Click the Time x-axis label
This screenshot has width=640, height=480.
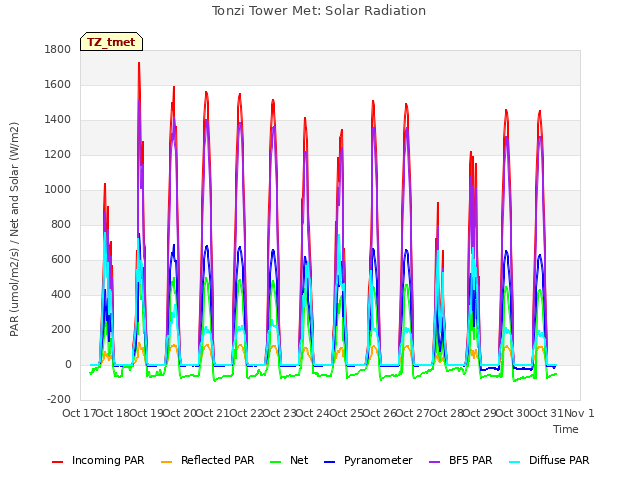coord(566,429)
